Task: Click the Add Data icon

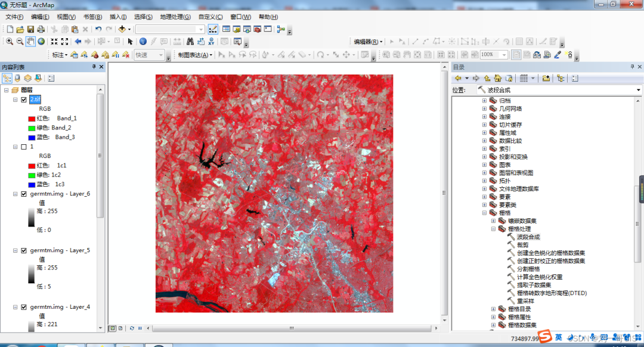Action: [122, 29]
